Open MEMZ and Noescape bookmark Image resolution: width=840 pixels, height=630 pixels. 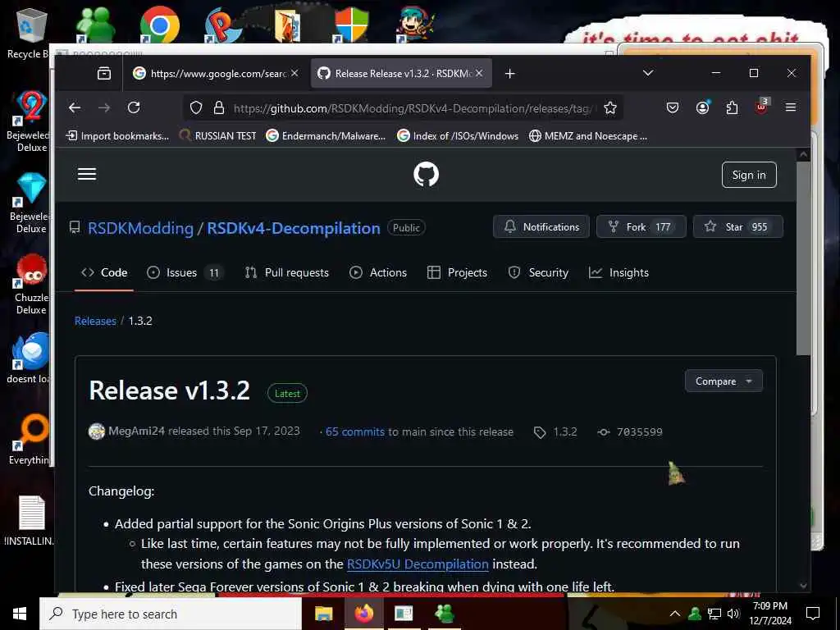[x=588, y=136]
